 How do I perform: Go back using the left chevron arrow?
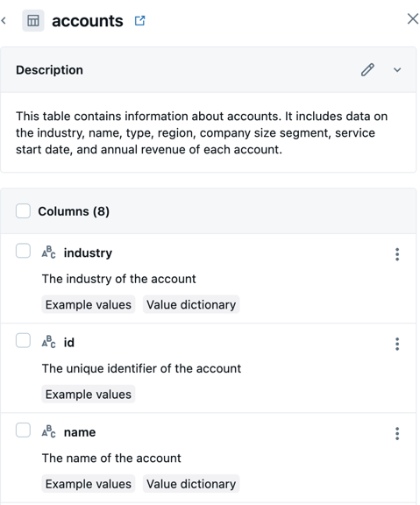tap(4, 21)
